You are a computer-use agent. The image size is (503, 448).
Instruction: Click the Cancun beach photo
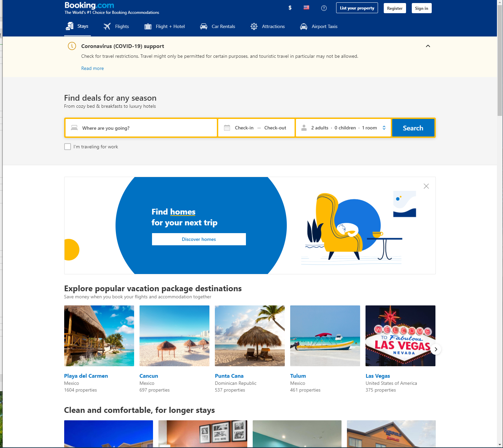(x=174, y=336)
